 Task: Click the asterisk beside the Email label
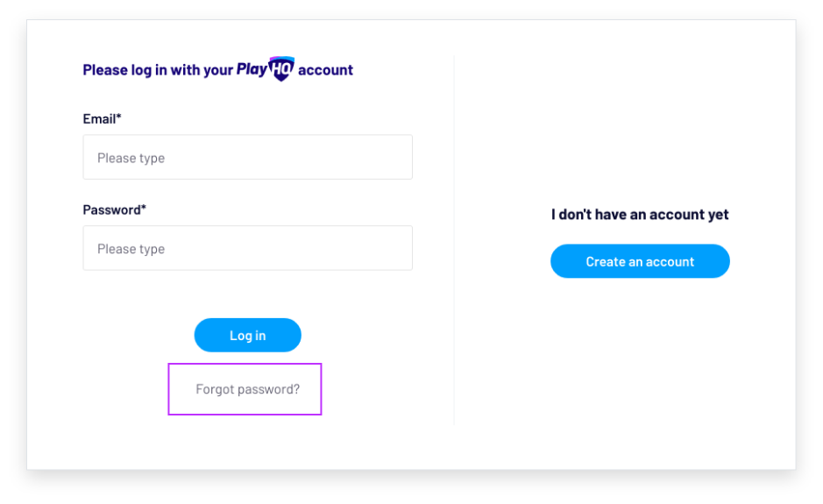pyautogui.click(x=118, y=117)
